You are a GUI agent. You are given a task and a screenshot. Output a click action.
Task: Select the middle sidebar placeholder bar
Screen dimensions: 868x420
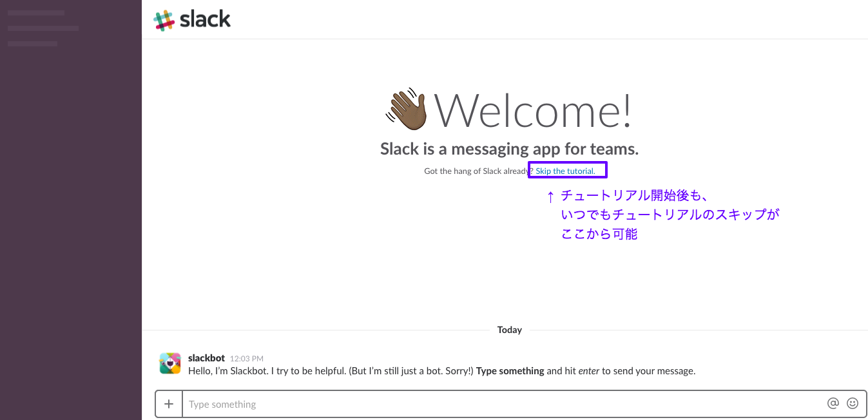click(43, 28)
